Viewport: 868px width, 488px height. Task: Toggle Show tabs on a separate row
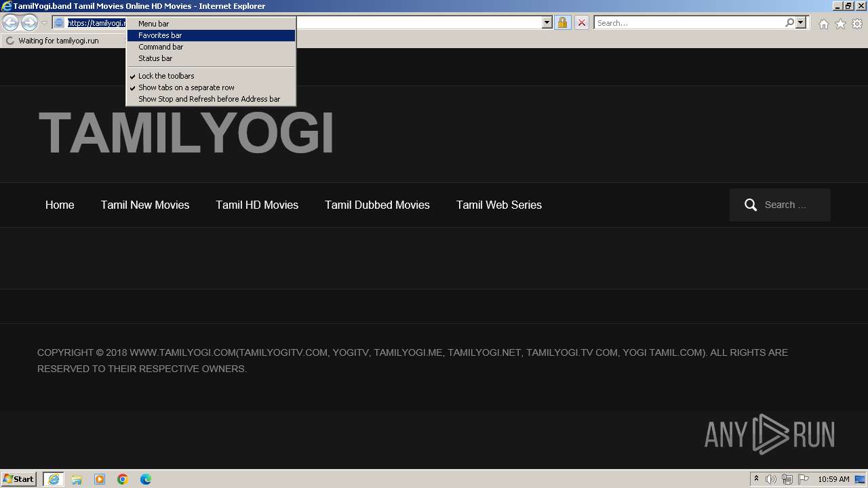coord(211,87)
